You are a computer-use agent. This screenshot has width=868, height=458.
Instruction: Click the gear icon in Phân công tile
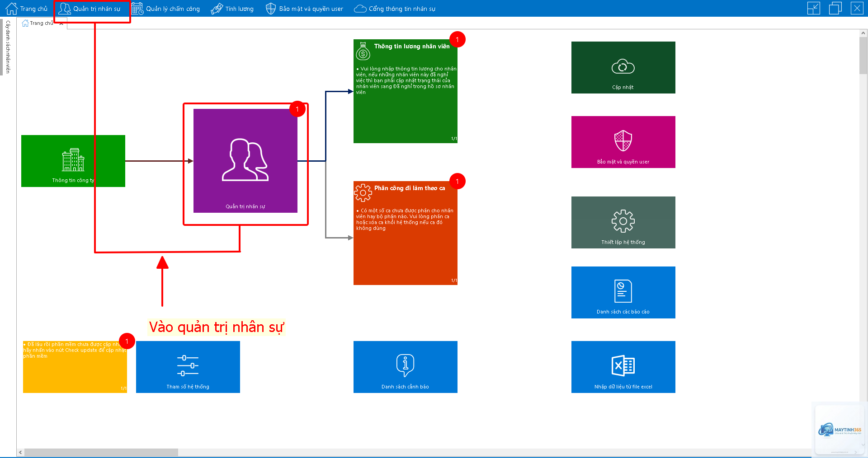click(363, 193)
